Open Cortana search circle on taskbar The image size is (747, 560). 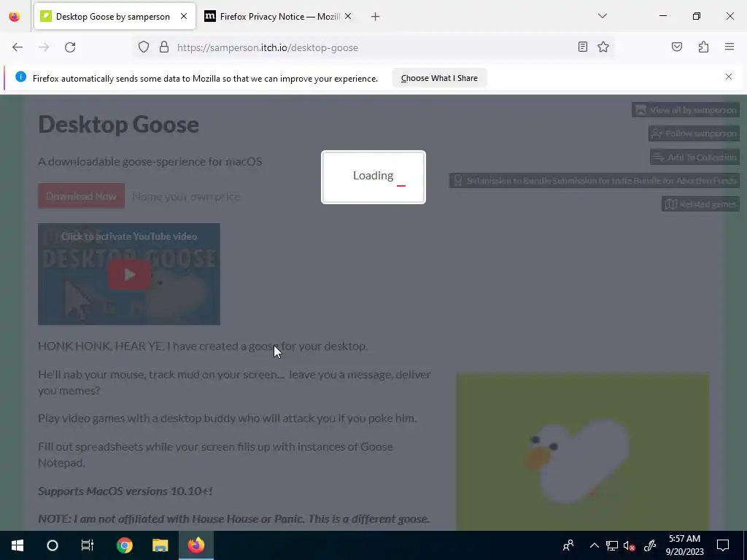pyautogui.click(x=53, y=545)
